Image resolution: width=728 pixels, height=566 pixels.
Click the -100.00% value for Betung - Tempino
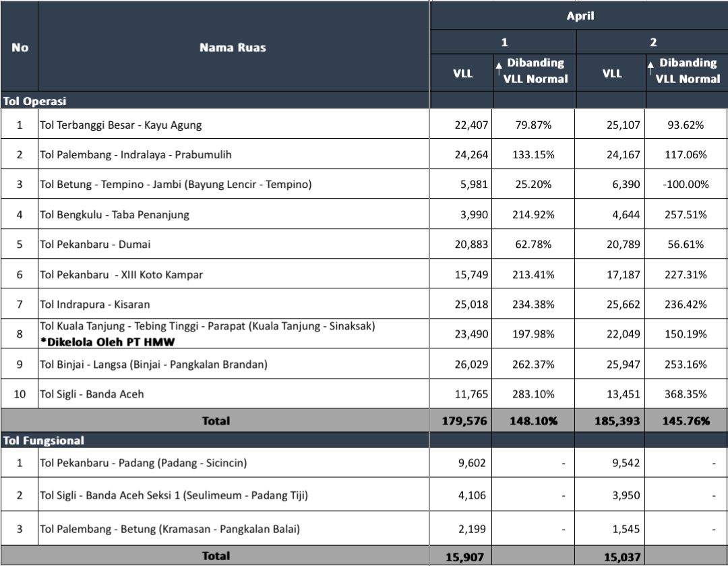point(686,184)
